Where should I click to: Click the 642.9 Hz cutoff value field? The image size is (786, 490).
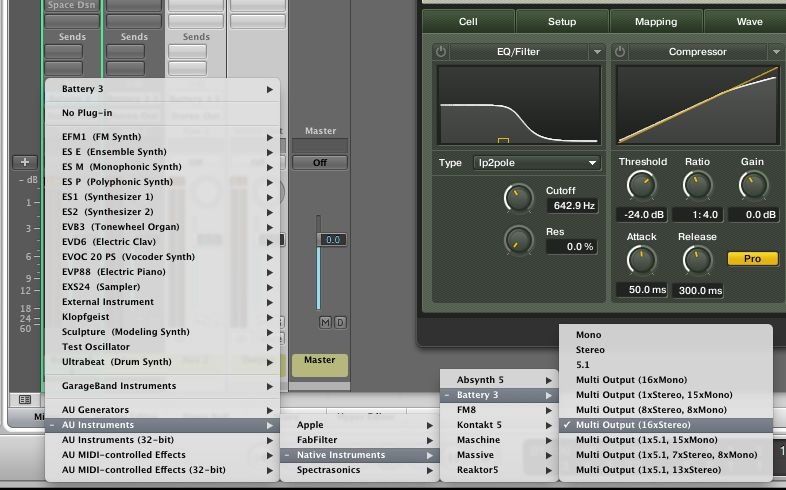point(572,205)
